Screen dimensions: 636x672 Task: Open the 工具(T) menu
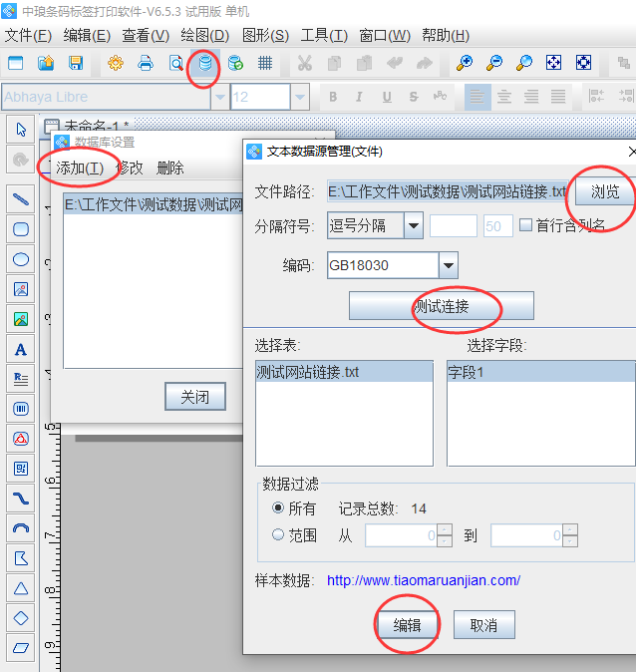[324, 35]
